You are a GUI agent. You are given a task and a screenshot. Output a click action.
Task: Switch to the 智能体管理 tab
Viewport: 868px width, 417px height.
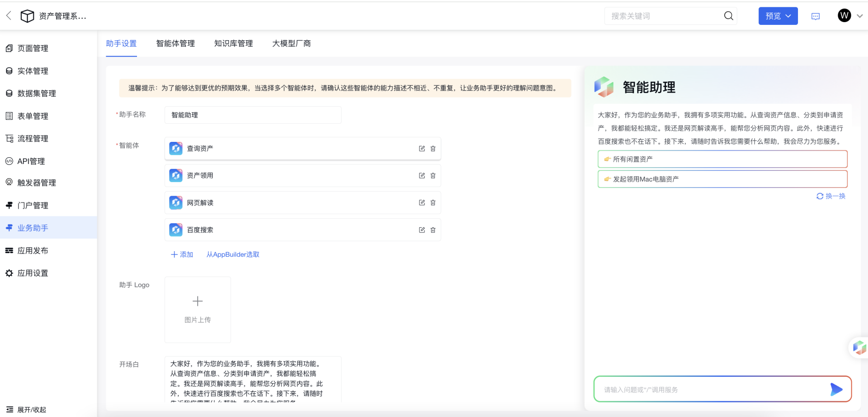pyautogui.click(x=175, y=43)
